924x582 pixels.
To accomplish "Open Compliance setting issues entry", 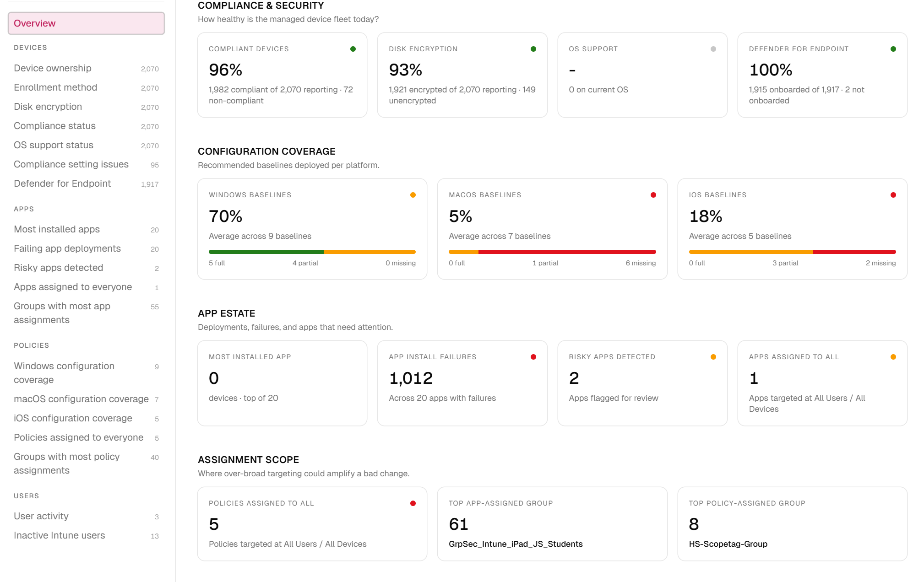I will point(86,164).
